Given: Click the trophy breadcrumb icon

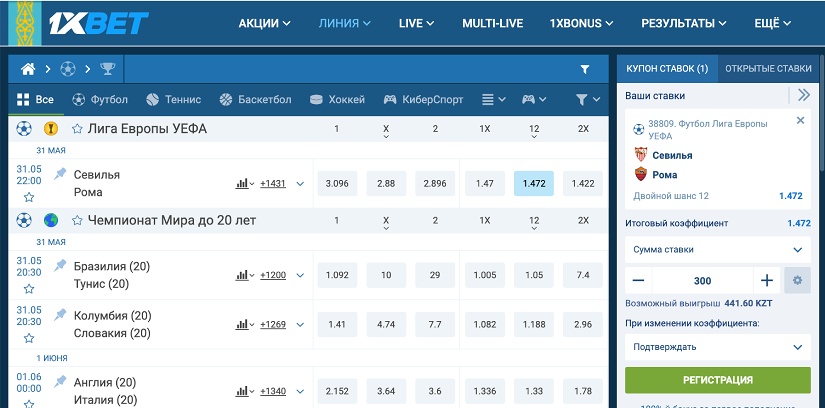Looking at the screenshot, I should click(x=107, y=68).
